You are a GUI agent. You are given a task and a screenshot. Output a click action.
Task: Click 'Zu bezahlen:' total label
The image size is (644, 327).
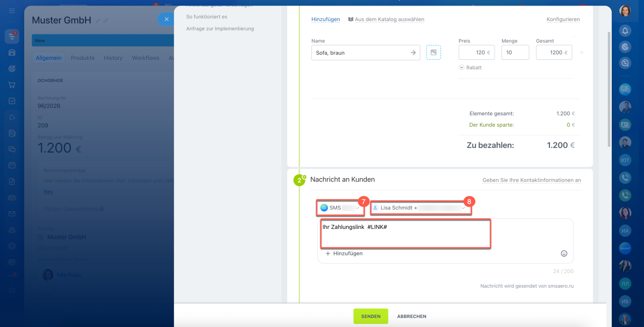click(x=491, y=145)
